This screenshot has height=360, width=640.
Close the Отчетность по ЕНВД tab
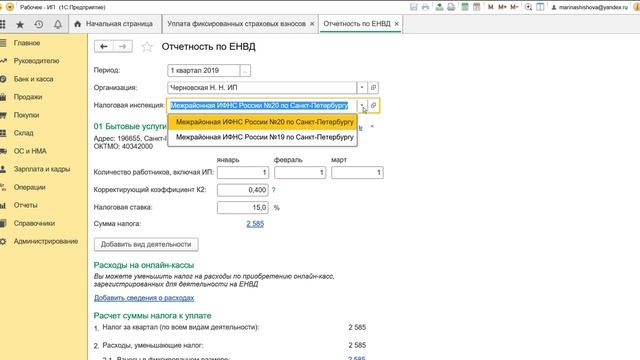pyautogui.click(x=397, y=24)
